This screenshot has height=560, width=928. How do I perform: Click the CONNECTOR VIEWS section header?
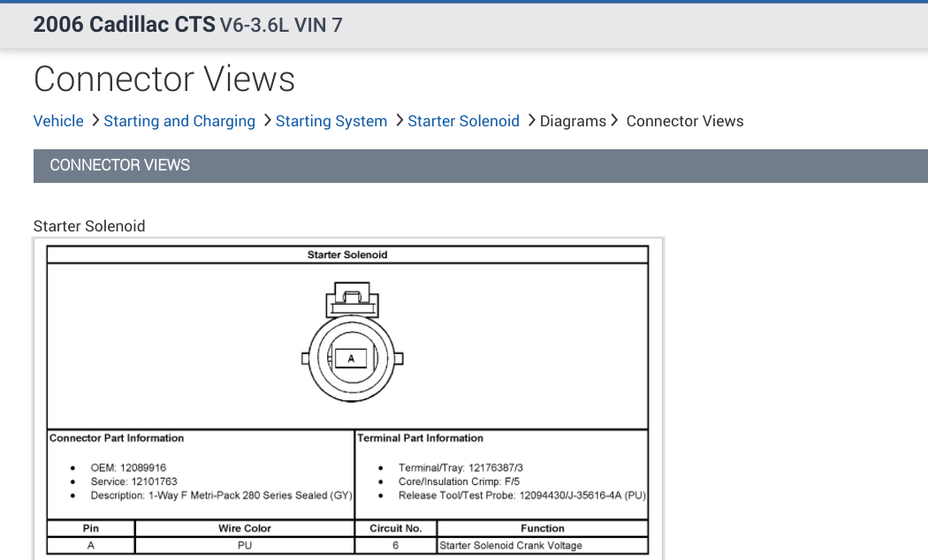[481, 165]
